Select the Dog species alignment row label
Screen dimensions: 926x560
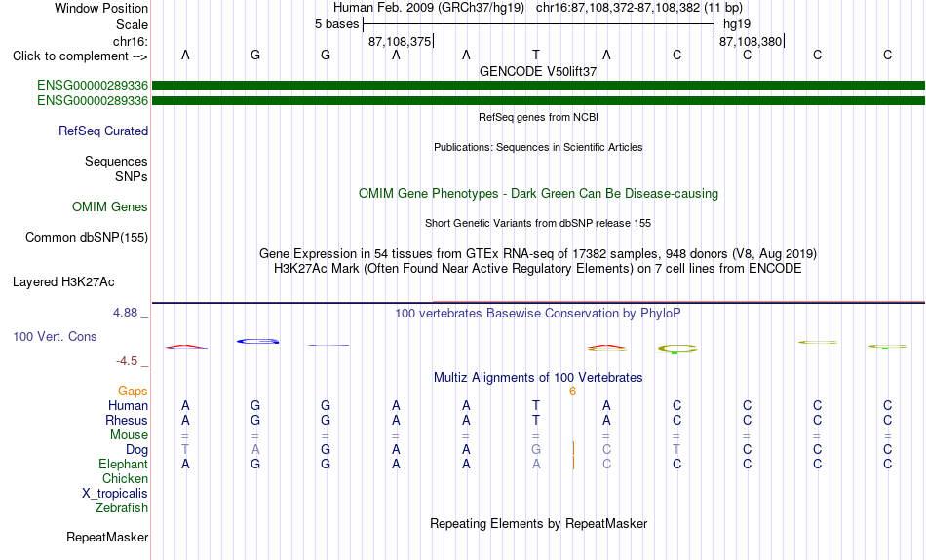click(x=136, y=450)
